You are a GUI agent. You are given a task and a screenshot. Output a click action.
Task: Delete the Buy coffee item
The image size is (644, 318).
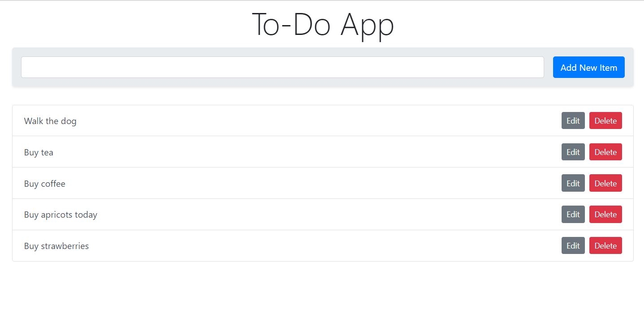click(605, 183)
